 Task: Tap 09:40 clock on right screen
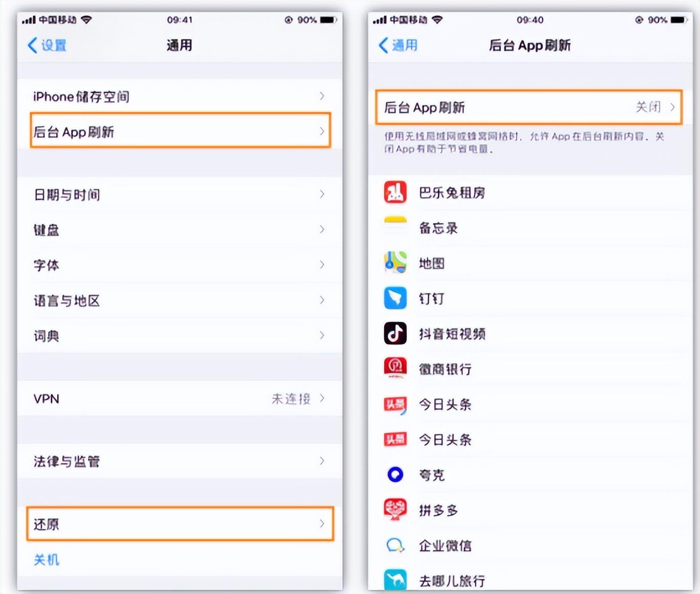click(x=530, y=20)
